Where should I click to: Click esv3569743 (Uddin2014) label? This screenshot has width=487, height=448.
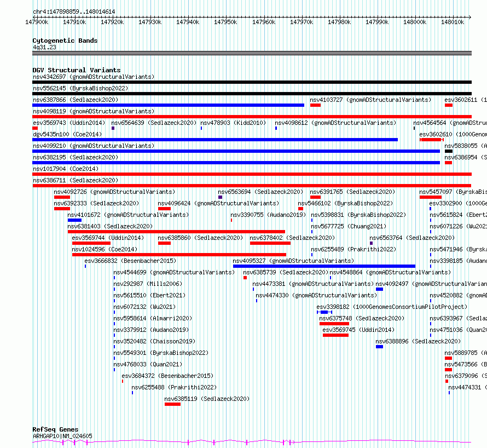(69, 123)
